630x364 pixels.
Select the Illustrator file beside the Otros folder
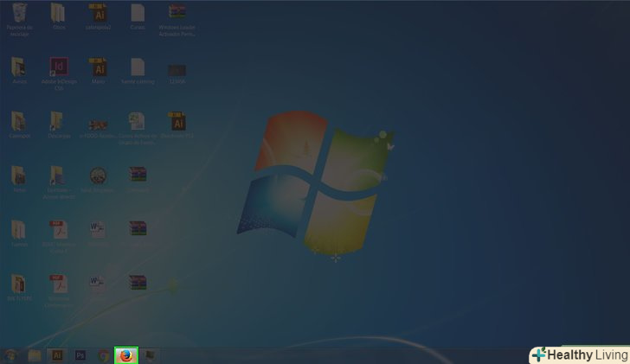[x=98, y=16]
